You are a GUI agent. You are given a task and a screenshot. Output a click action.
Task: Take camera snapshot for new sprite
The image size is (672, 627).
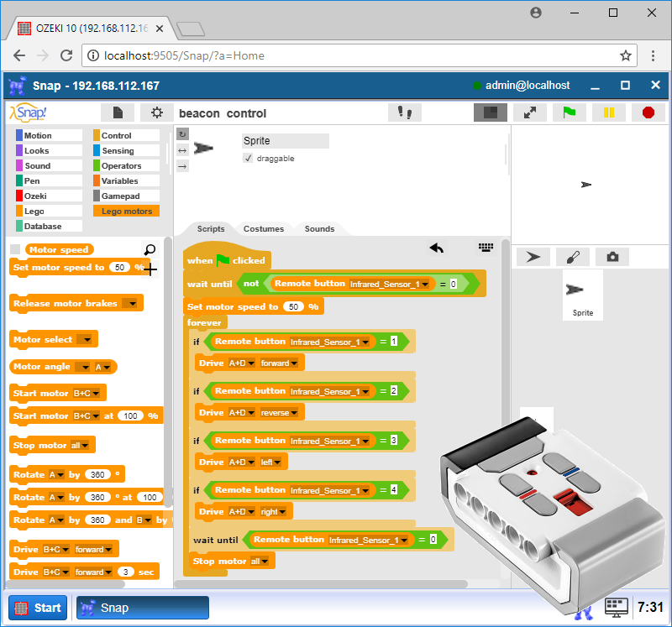click(612, 257)
